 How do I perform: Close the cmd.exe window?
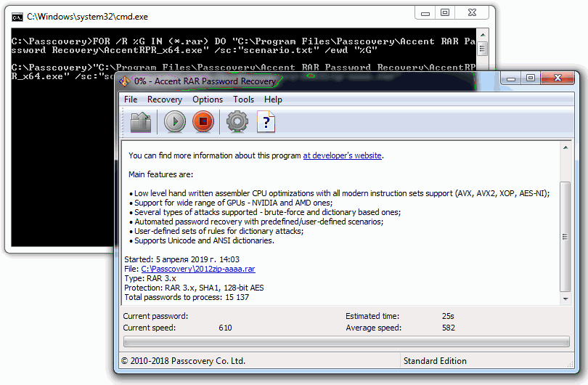[x=472, y=13]
